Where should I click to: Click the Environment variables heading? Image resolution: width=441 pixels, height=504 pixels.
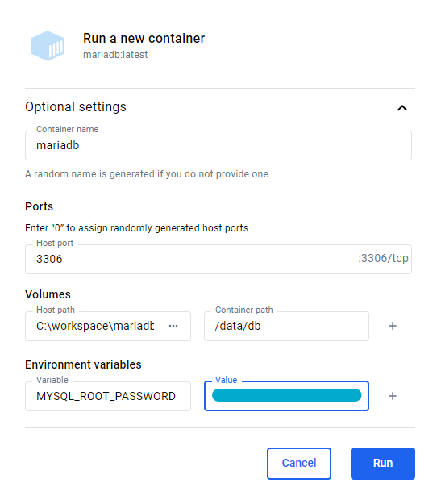[83, 364]
